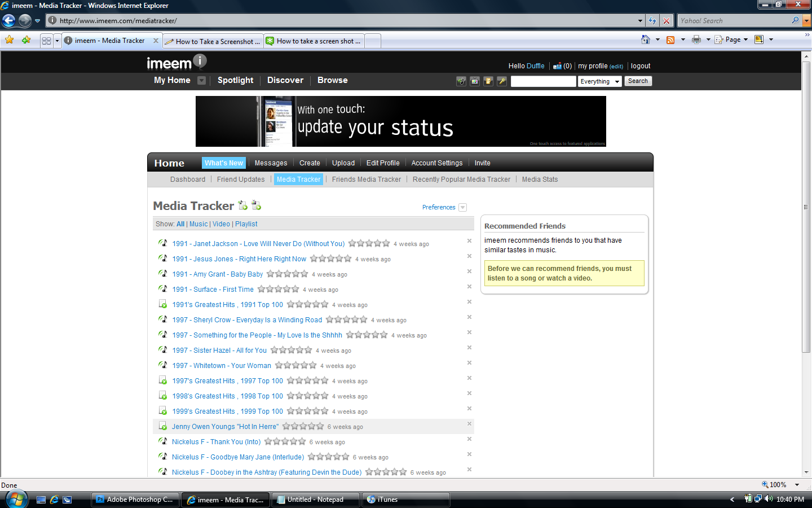This screenshot has height=508, width=812.
Task: Click the IE Stop button
Action: click(667, 21)
